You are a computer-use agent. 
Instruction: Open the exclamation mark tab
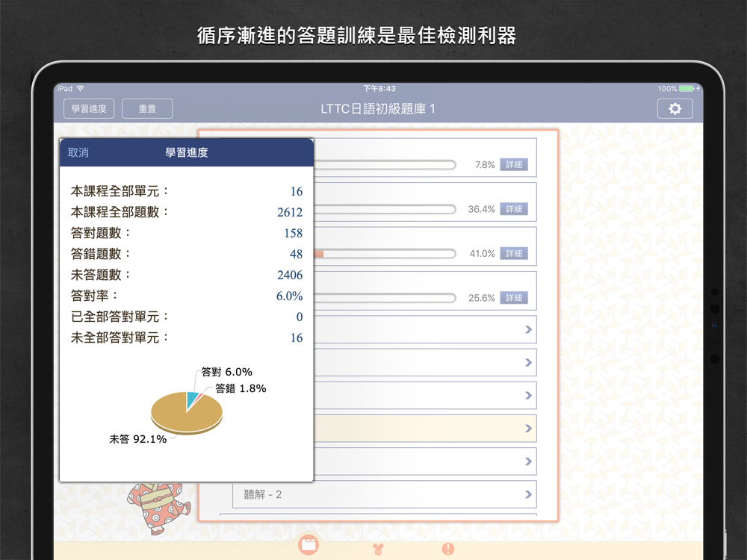(x=447, y=549)
